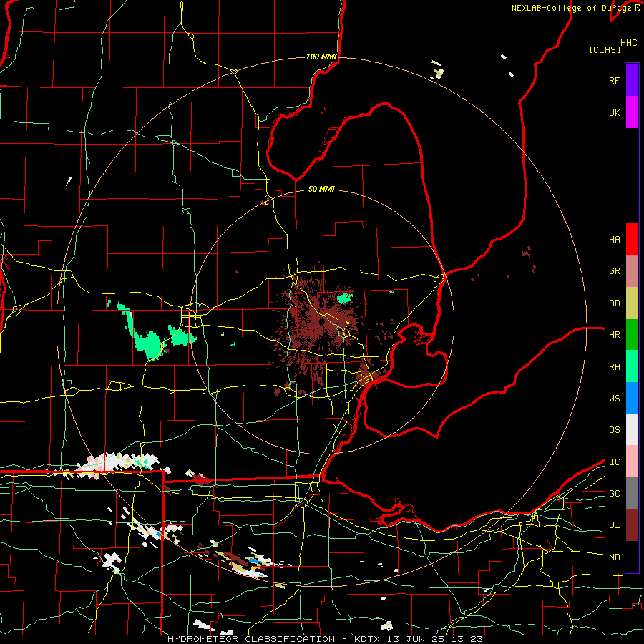
Task: Click the RF purple legend swatch
Action: (632, 79)
